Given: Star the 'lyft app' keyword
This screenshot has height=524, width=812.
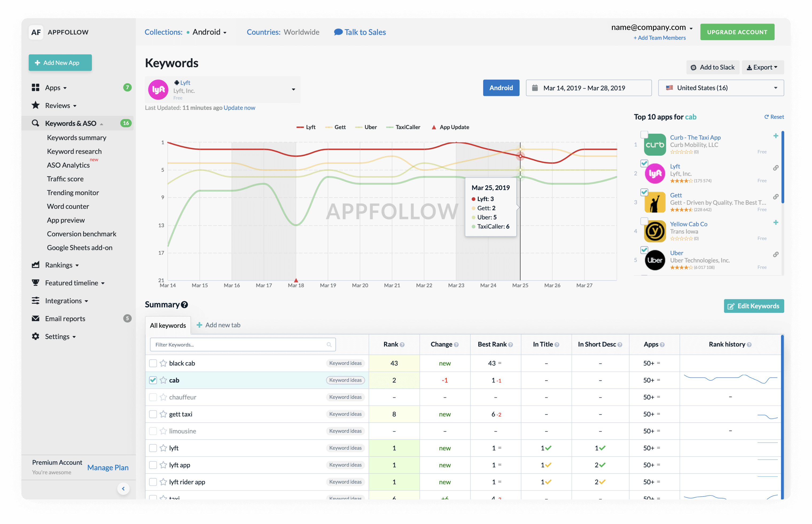Looking at the screenshot, I should [x=163, y=465].
